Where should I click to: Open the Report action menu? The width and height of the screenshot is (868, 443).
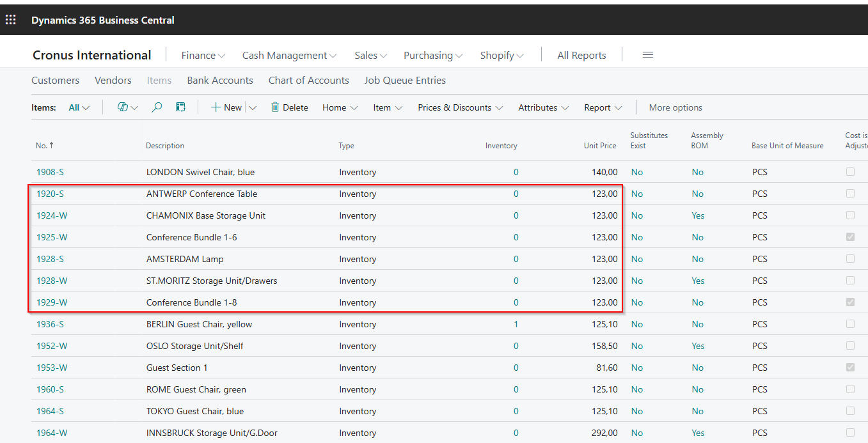pos(603,107)
